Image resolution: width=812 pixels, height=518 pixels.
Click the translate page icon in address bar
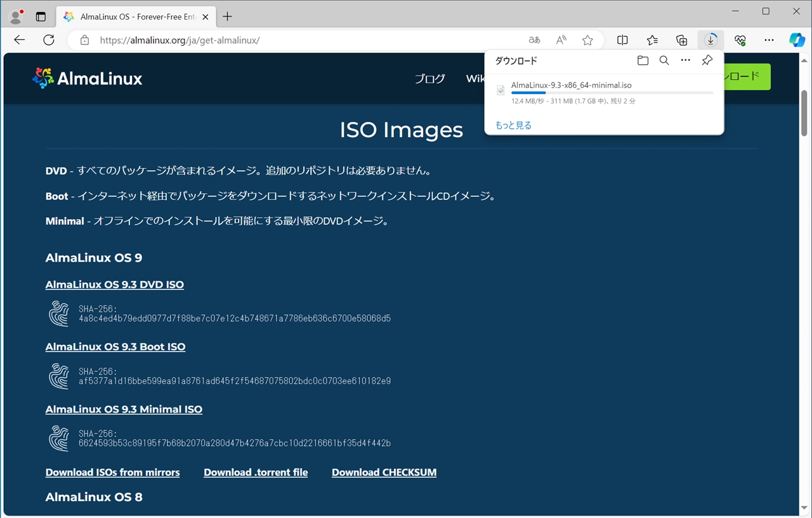pos(534,40)
